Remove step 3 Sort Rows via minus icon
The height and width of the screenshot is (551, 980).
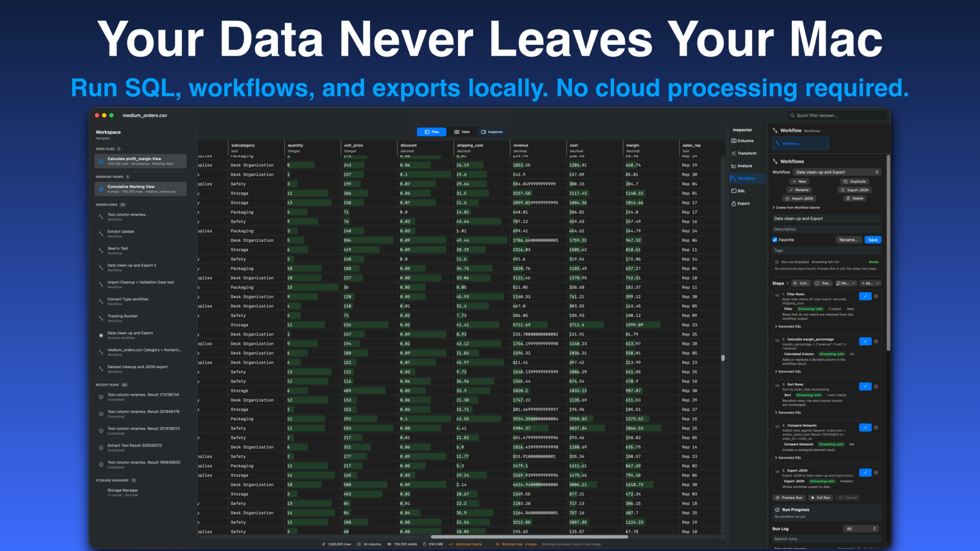click(x=876, y=386)
